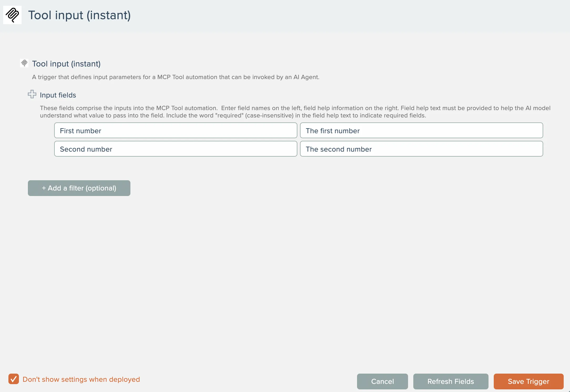Click the paperclip app logo in header

tap(12, 15)
